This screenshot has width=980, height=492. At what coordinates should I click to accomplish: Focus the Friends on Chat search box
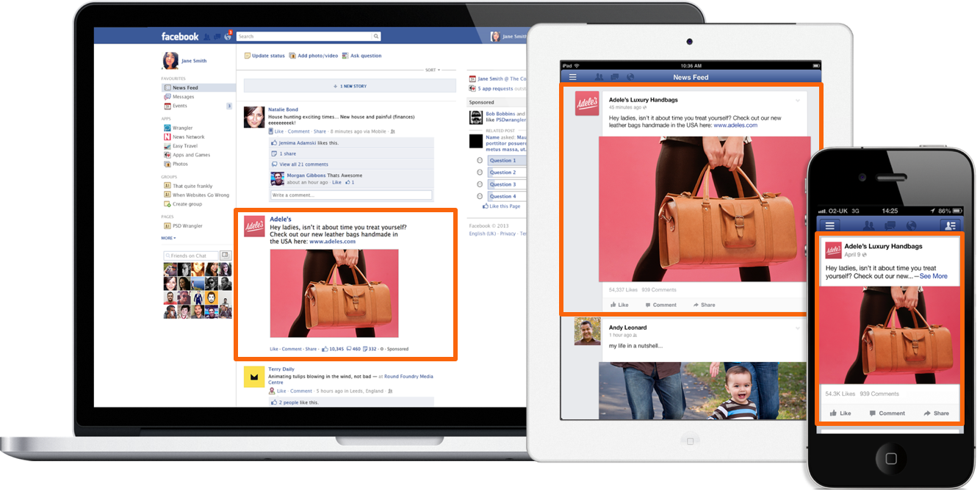pyautogui.click(x=191, y=256)
